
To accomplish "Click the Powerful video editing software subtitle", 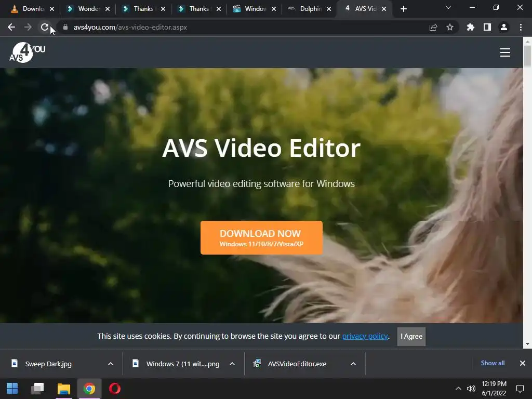I will pos(261,183).
